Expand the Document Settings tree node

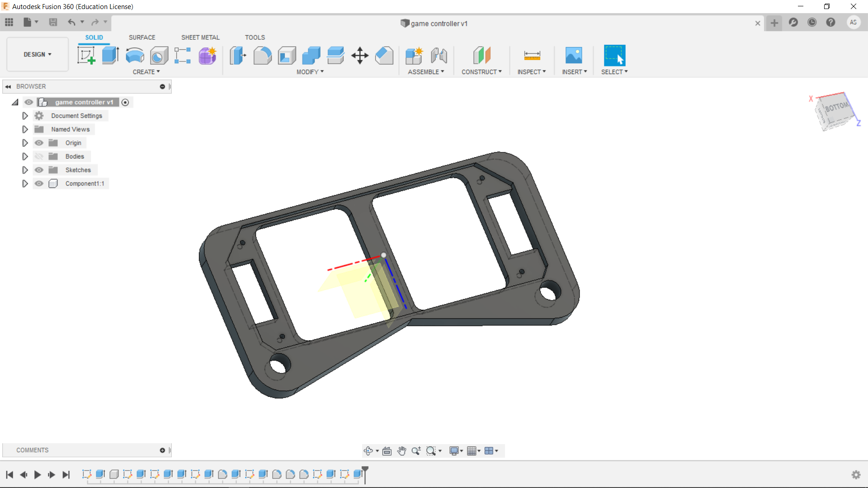pos(25,116)
